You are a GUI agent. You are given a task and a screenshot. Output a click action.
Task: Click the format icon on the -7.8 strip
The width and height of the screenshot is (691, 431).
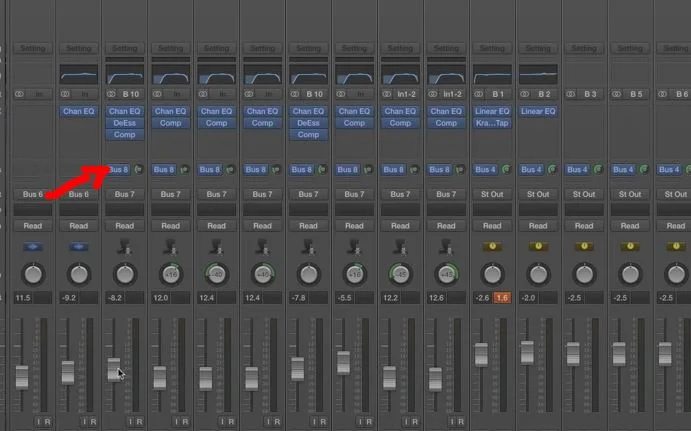point(295,94)
